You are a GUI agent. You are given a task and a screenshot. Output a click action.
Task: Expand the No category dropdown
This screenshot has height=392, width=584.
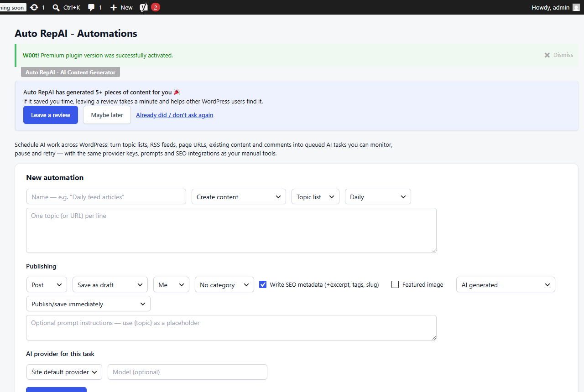[x=224, y=285]
